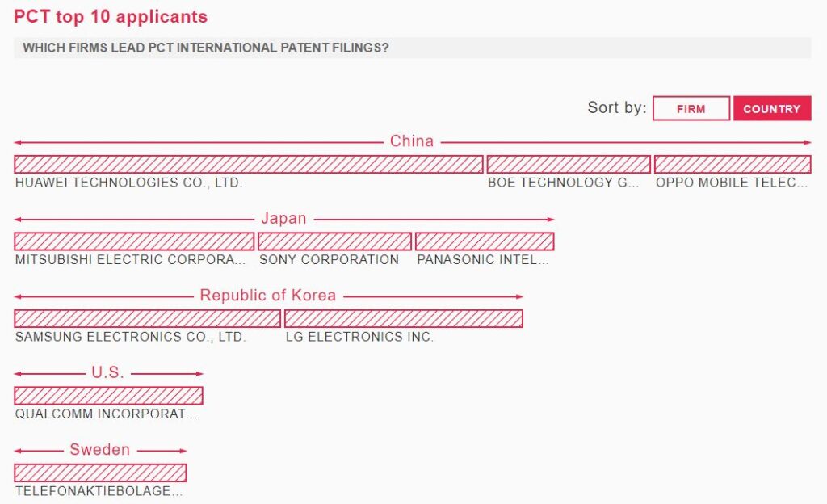Viewport: 827px width, 504px height.
Task: Click the Qualcomm Incorporated bar
Action: click(108, 396)
